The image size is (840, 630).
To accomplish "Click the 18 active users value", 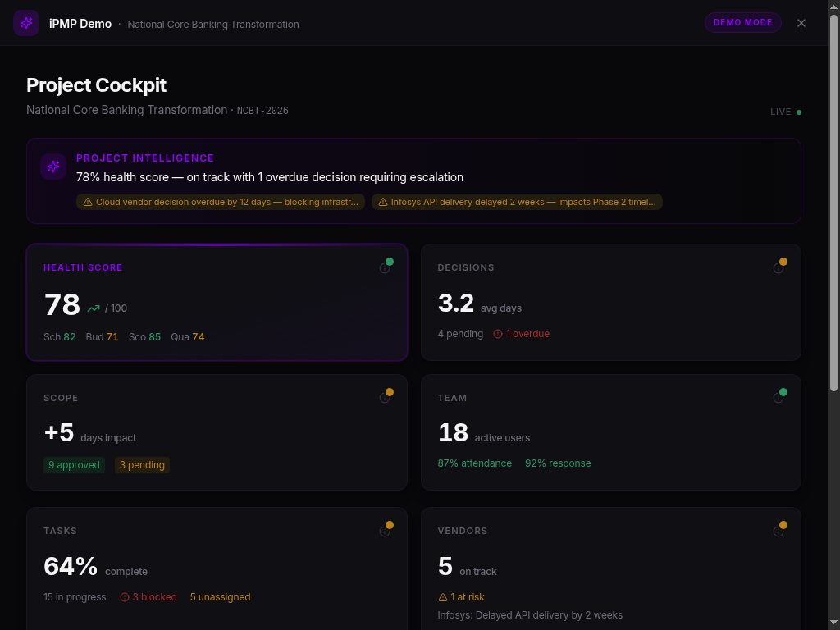I will click(453, 433).
